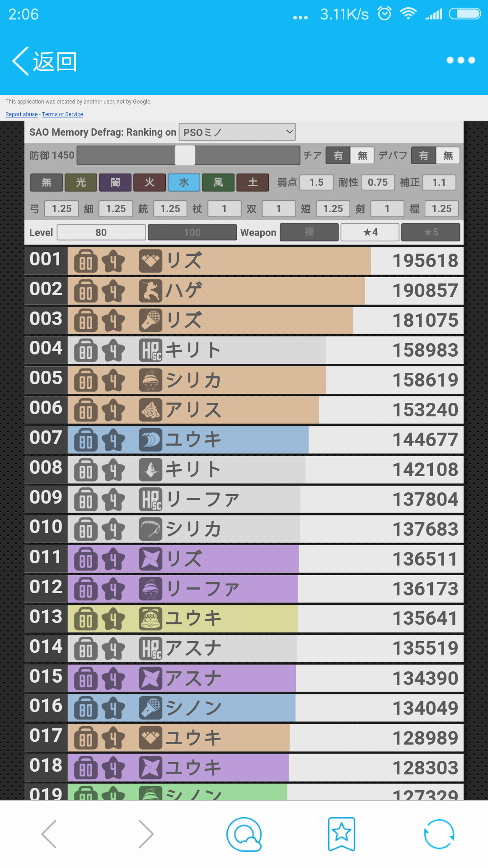Disable チア with the 無 button

[362, 156]
